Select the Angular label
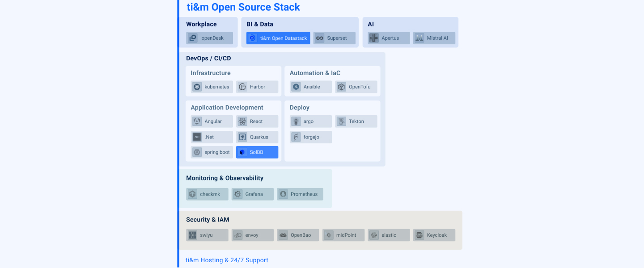The width and height of the screenshot is (644, 268). [213, 121]
